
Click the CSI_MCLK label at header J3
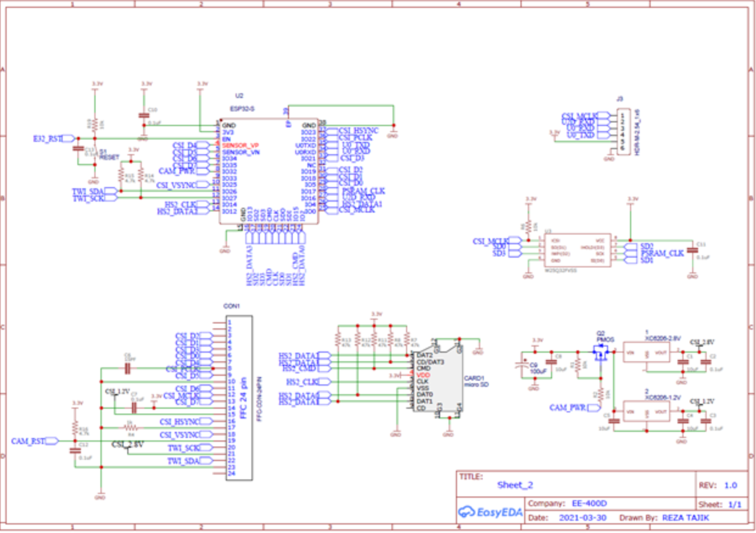[x=580, y=115]
